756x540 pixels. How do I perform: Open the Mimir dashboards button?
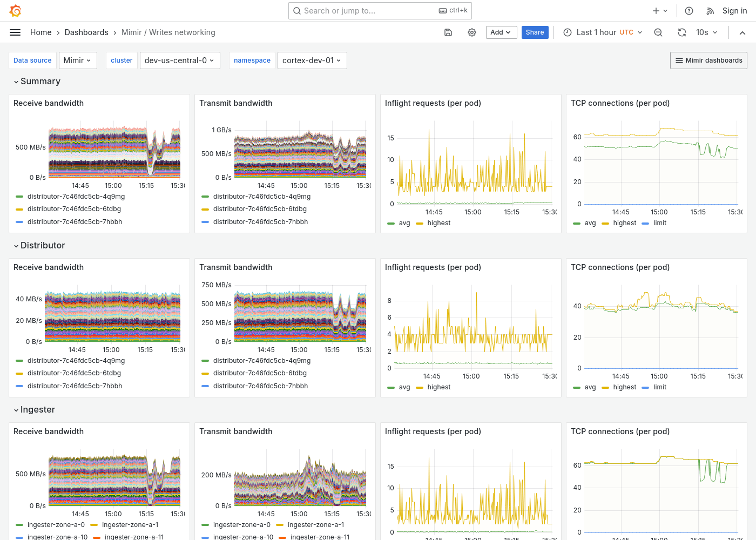click(708, 60)
